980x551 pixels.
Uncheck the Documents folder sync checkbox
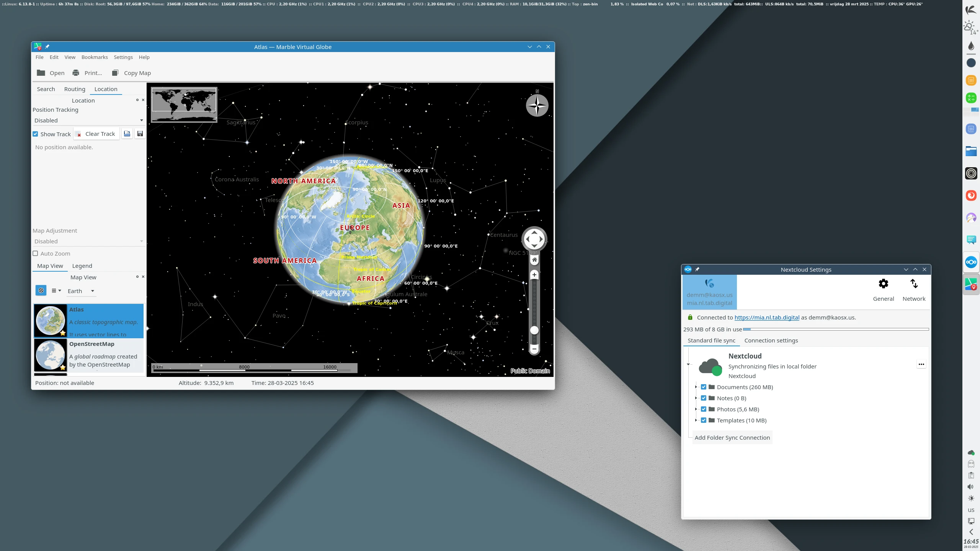704,387
